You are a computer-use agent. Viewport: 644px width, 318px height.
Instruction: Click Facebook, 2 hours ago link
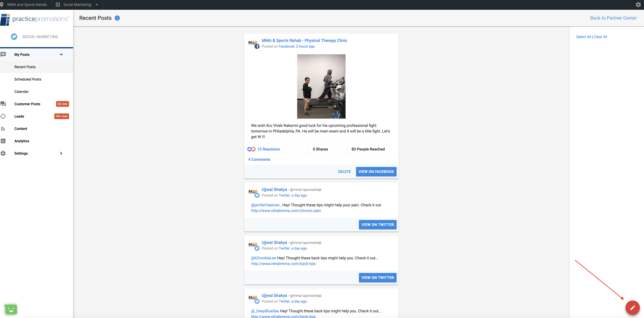click(297, 46)
